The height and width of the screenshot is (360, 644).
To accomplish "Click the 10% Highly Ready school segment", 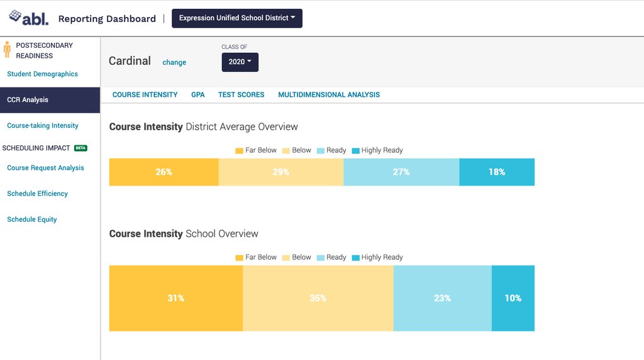I will (513, 298).
